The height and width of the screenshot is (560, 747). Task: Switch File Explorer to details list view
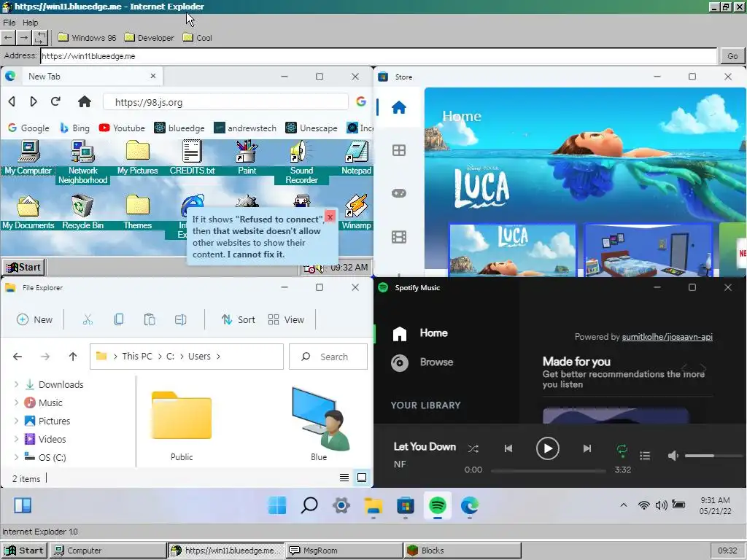[344, 478]
